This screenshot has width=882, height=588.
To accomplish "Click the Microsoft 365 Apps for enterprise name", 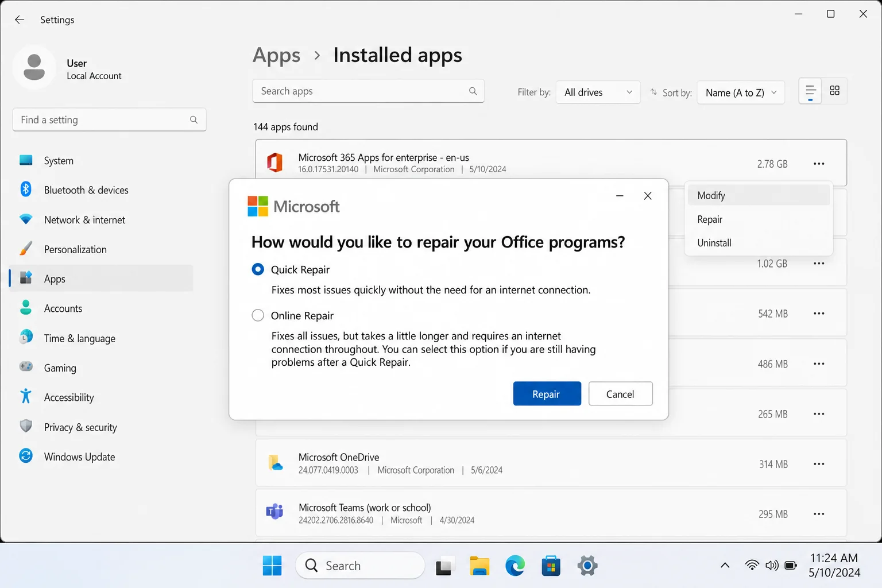I will 384,157.
